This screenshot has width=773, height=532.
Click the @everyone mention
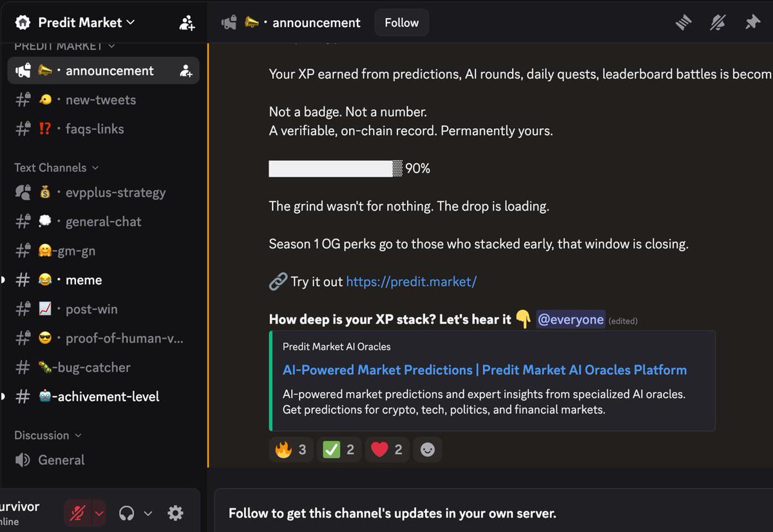tap(571, 319)
